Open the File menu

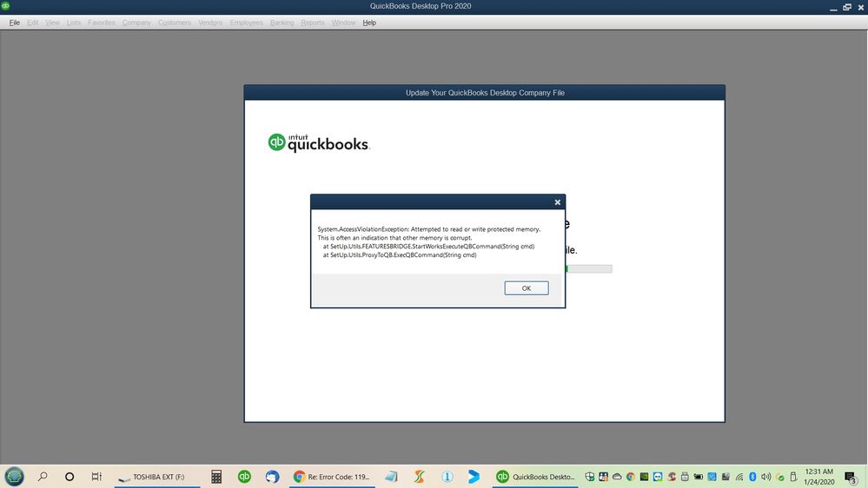15,23
